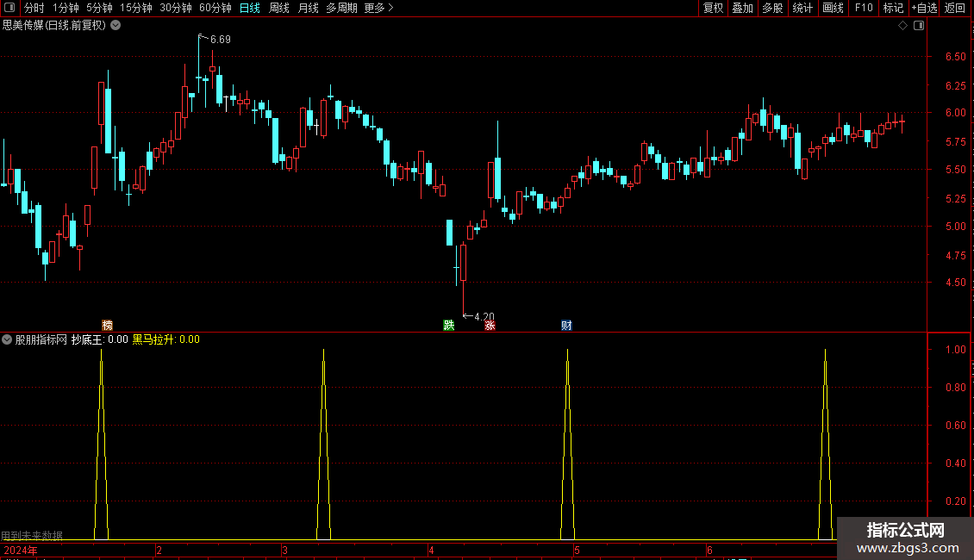Click month 3 on the time axis
Image resolution: width=974 pixels, height=560 pixels.
(x=284, y=551)
